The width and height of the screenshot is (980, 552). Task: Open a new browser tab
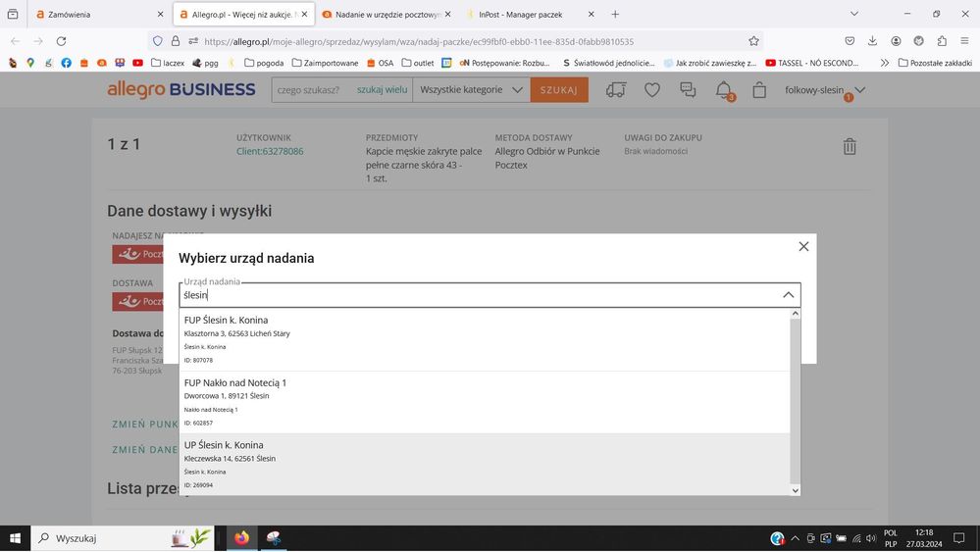point(615,14)
